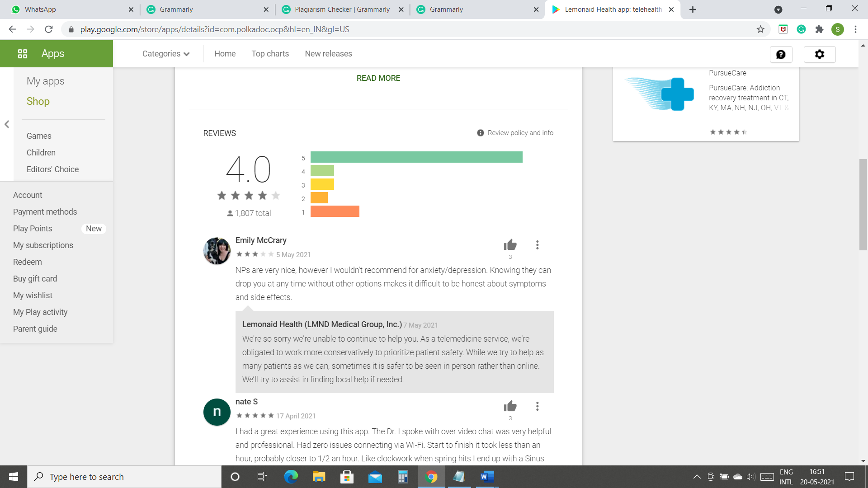Open the Windows Start menu

coord(14,477)
